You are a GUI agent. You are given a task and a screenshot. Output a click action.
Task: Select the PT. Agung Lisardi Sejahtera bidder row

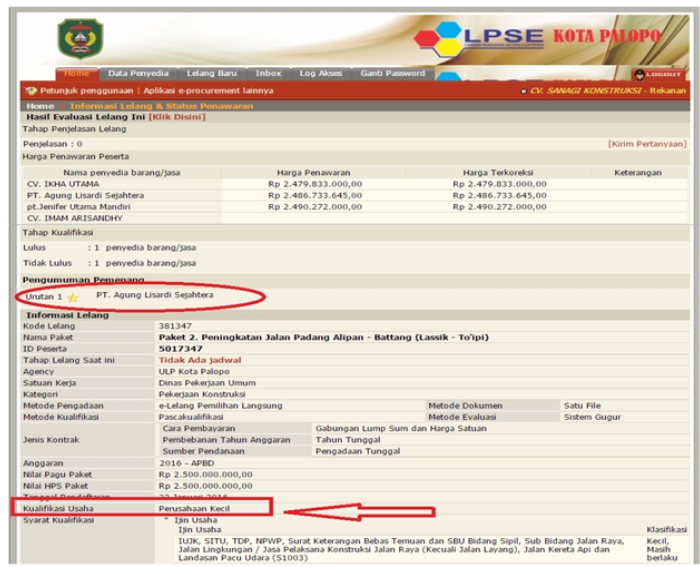tap(85, 196)
